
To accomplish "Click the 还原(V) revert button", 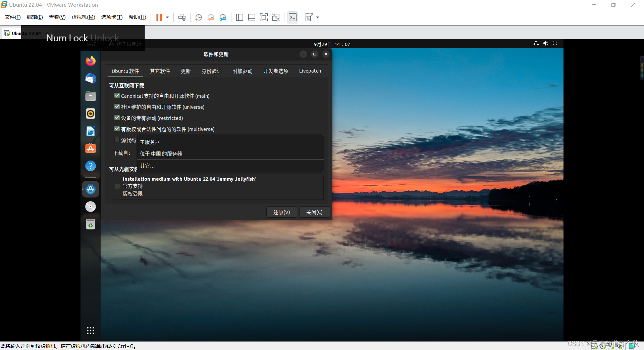I will click(282, 212).
